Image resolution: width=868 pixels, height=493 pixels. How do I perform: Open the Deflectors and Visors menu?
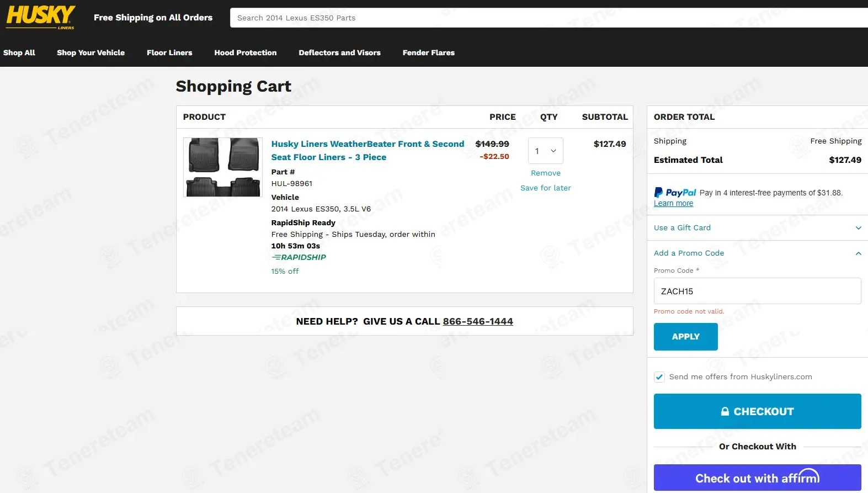(340, 52)
